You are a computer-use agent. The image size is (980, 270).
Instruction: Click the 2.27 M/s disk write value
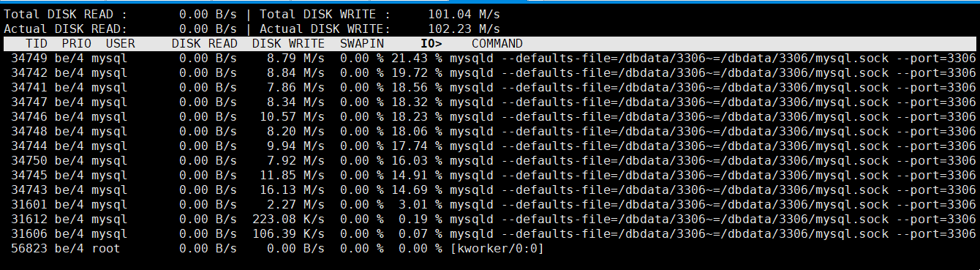(x=296, y=205)
